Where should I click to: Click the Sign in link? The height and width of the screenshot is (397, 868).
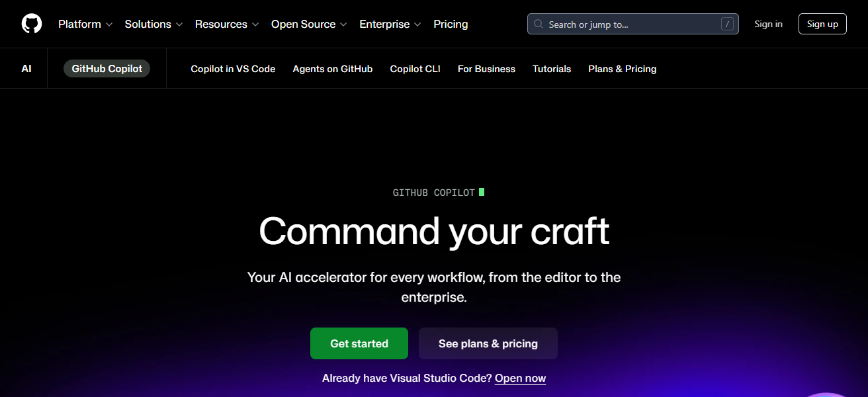(x=768, y=24)
